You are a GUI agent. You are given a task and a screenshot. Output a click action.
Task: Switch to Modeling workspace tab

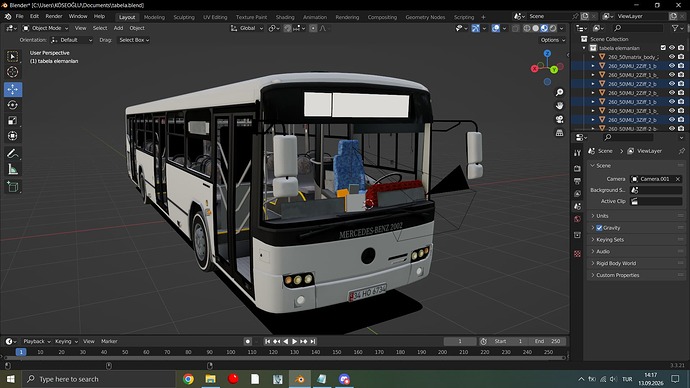(154, 17)
